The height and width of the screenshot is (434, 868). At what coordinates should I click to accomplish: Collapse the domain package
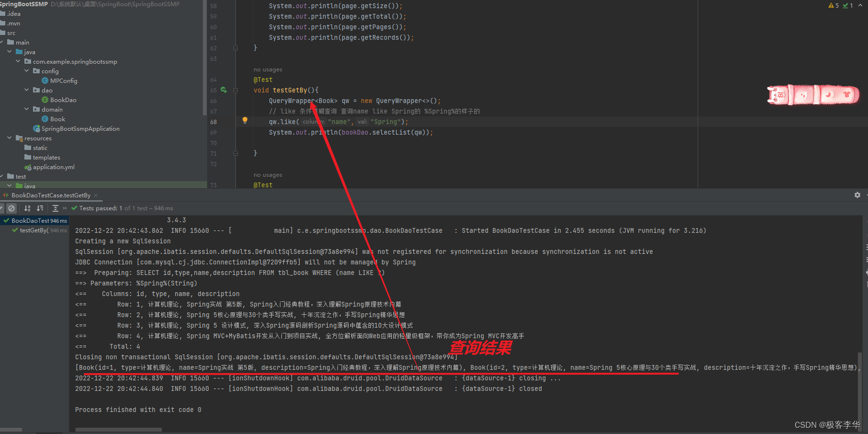coord(27,109)
